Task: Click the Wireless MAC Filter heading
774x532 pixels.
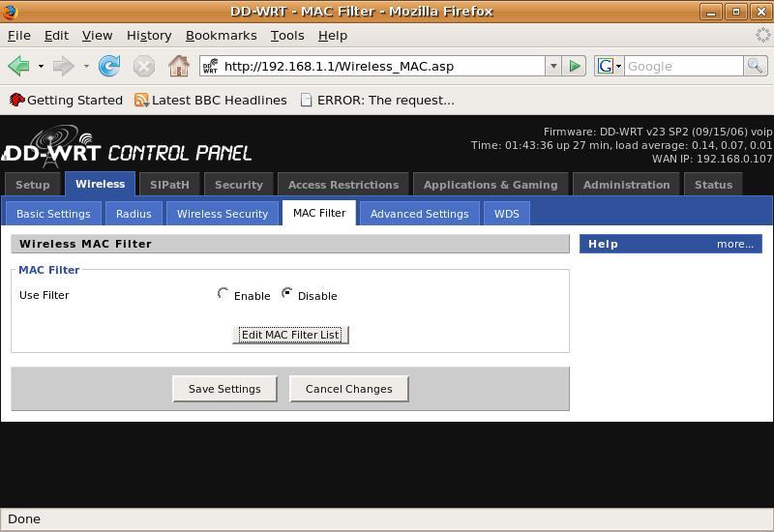Action: click(x=85, y=244)
